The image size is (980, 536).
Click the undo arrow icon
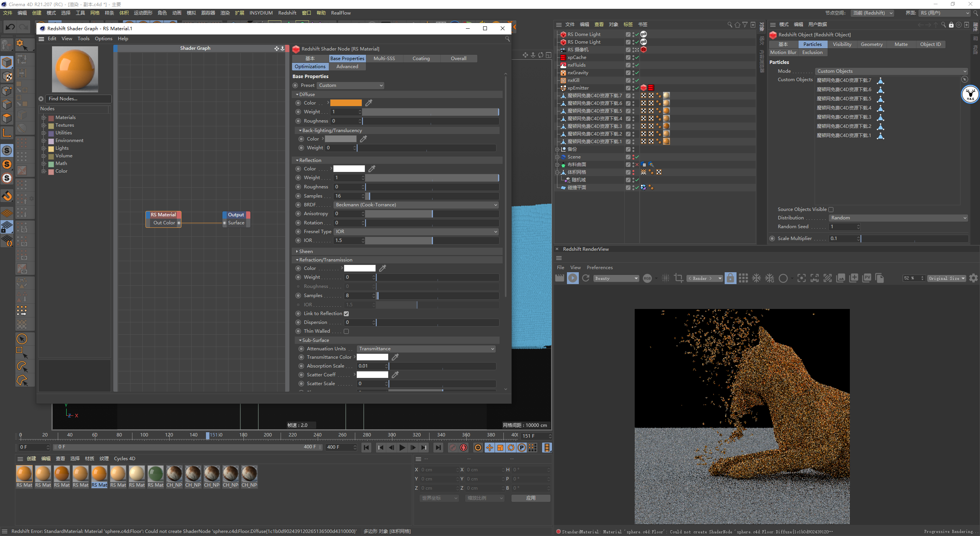[10, 27]
